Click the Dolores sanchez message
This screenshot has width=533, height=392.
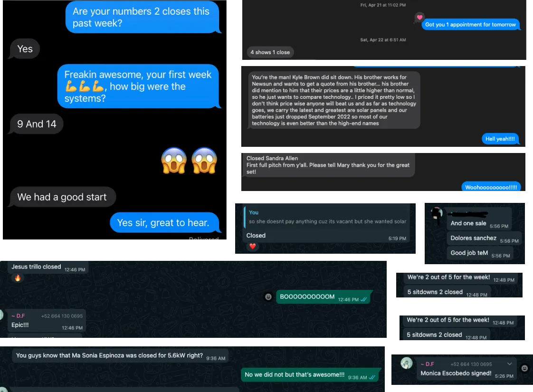483,239
